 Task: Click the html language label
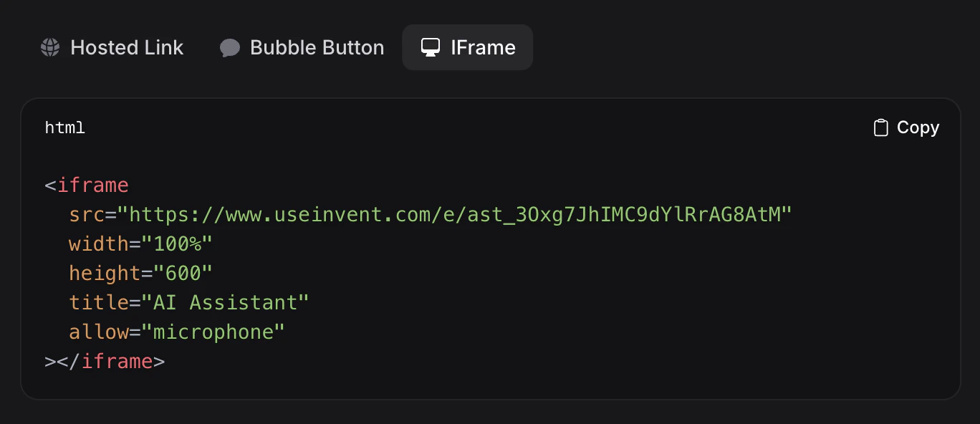pos(64,127)
